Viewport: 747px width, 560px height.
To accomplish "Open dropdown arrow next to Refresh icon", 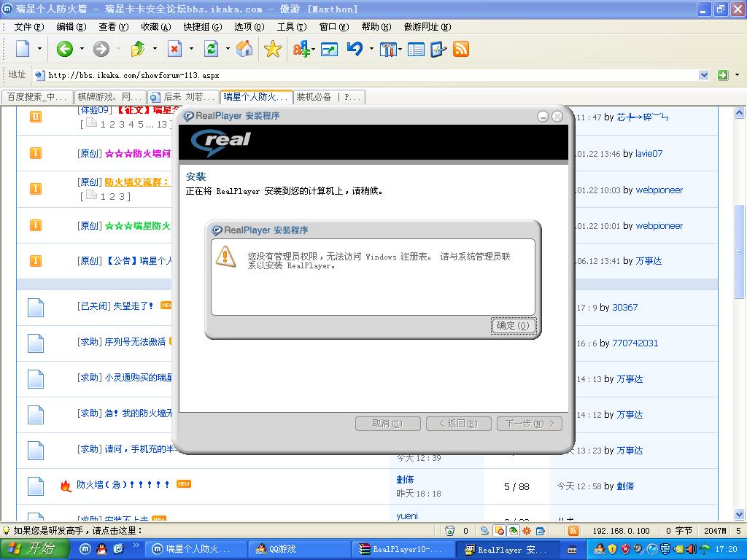I will point(228,49).
